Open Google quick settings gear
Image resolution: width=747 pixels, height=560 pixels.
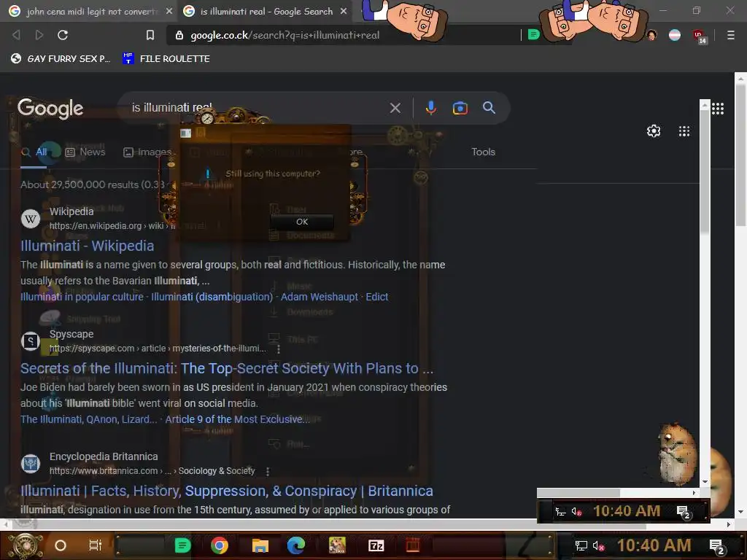pyautogui.click(x=654, y=131)
